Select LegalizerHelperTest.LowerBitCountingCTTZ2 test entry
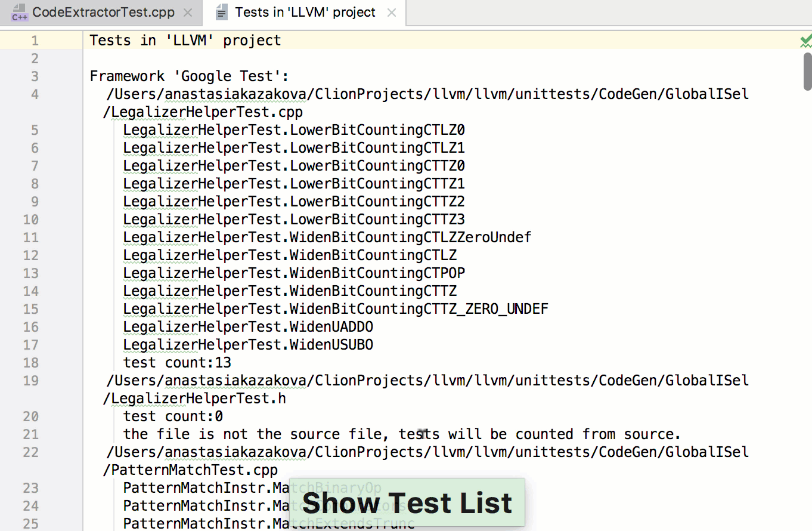This screenshot has width=812, height=531. [294, 202]
